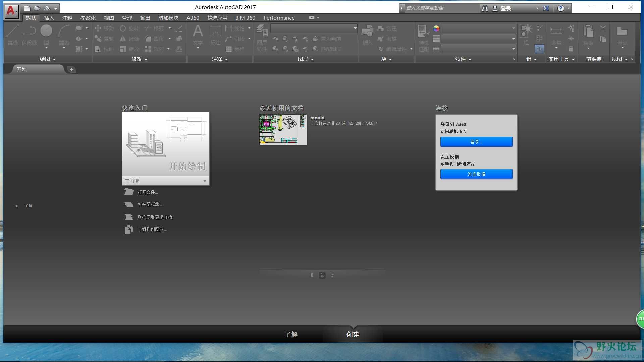Click the Rotate (旋转) tool

click(129, 28)
